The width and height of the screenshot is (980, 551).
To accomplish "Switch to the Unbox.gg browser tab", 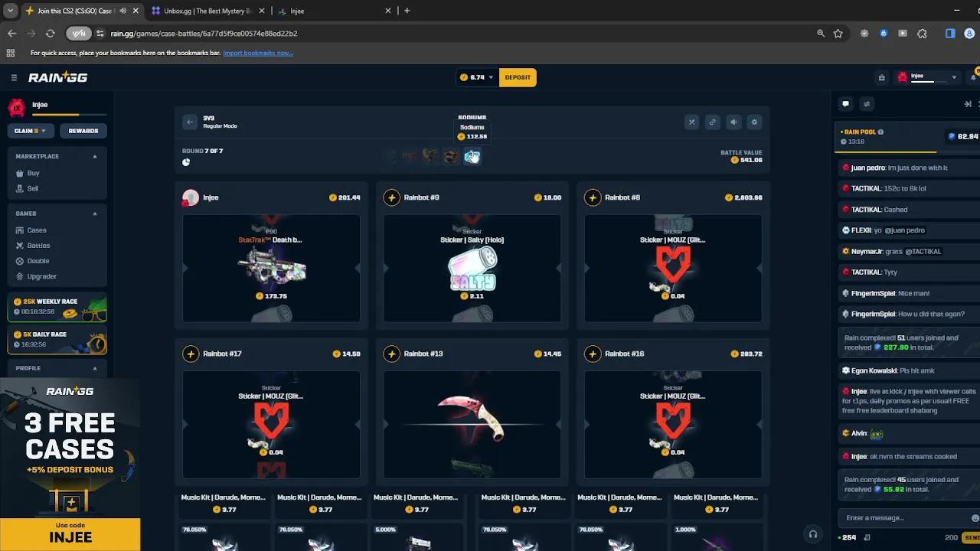I will click(208, 11).
